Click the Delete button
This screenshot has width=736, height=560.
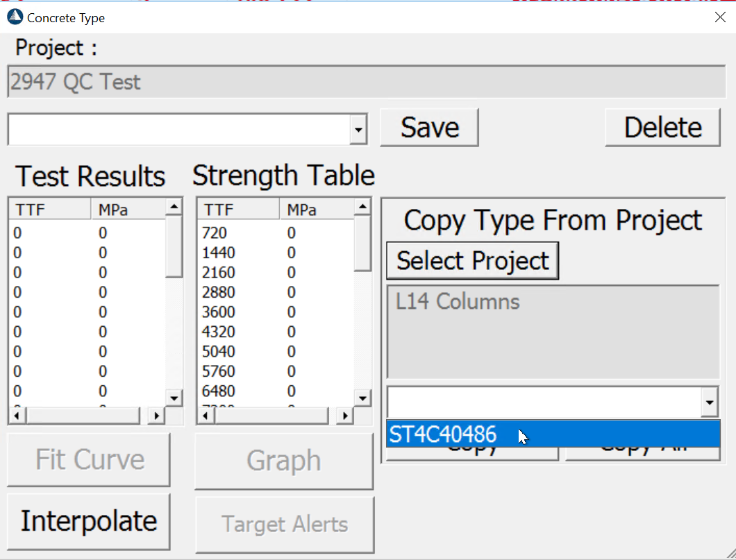click(x=662, y=128)
